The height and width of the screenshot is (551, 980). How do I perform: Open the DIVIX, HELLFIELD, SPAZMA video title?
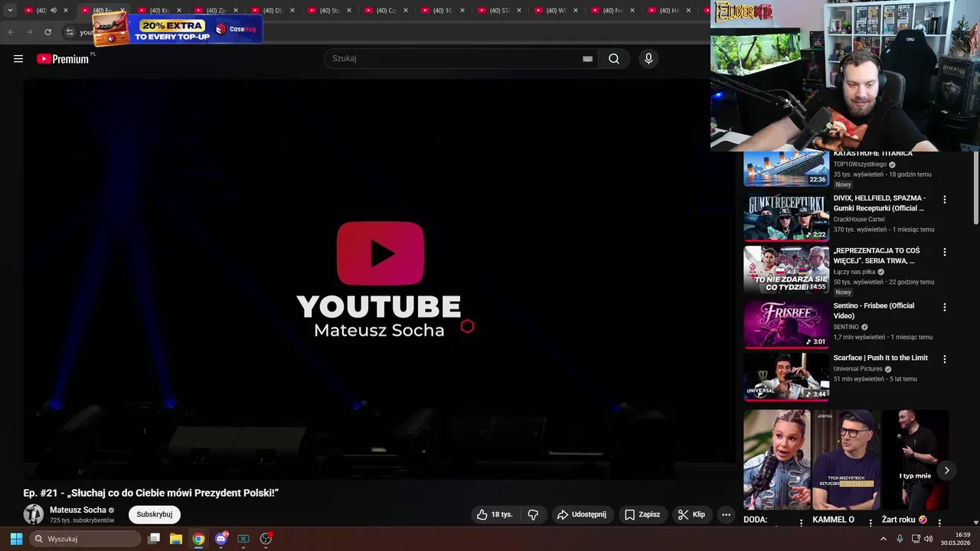click(x=880, y=203)
